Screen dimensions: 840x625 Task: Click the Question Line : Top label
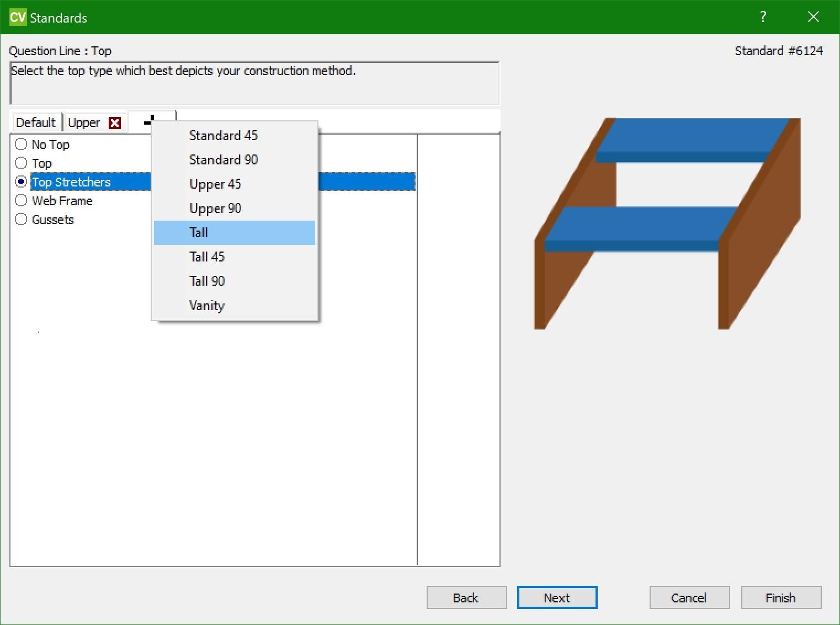[x=60, y=51]
